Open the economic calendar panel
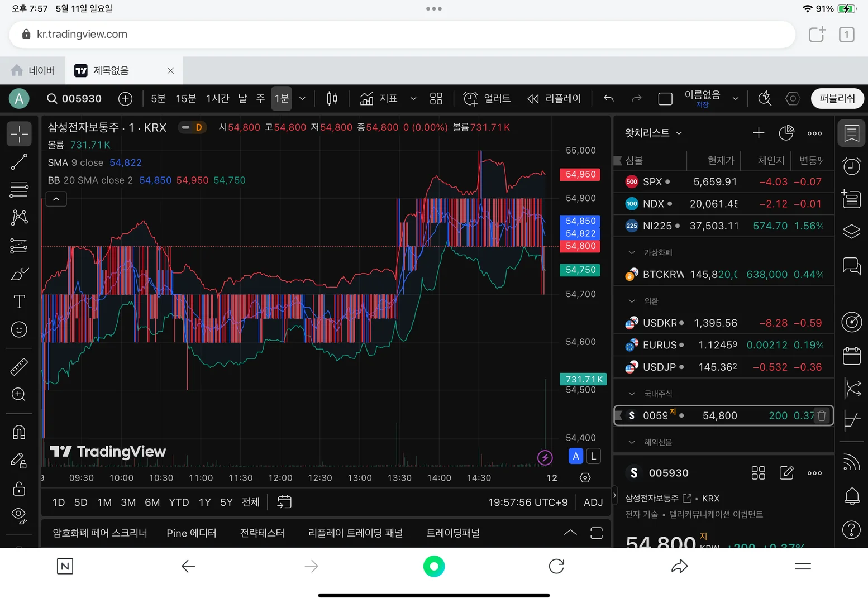Image resolution: width=868 pixels, height=603 pixels. pos(852,356)
